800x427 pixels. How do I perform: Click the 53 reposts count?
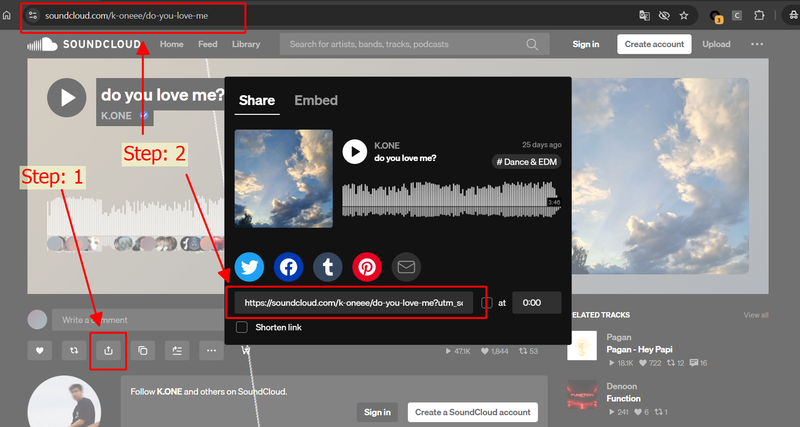click(x=529, y=351)
